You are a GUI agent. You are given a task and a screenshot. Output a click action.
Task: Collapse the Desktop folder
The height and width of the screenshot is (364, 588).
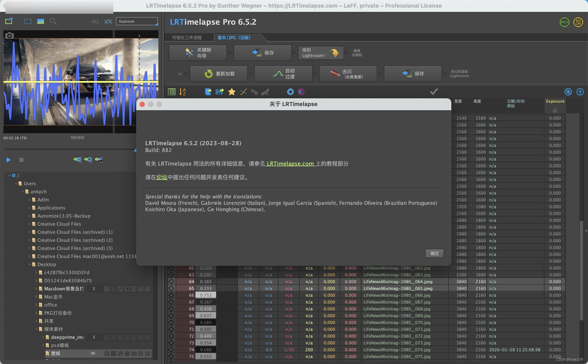(30, 264)
